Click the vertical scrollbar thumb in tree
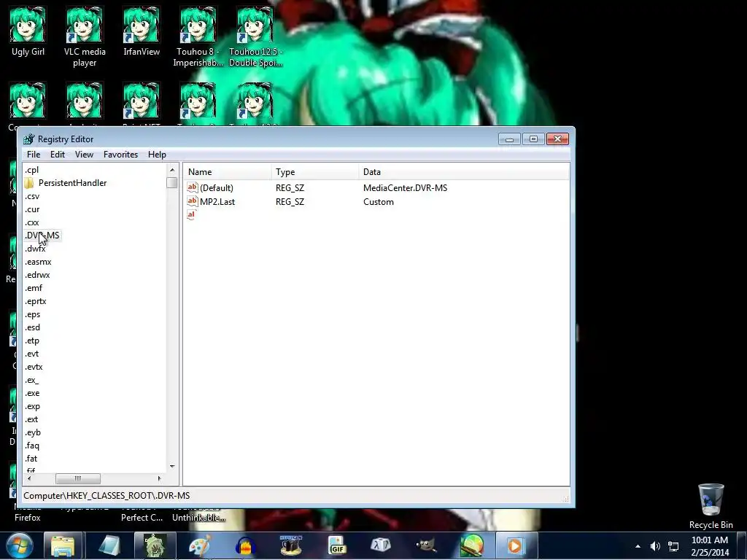 coord(172,183)
